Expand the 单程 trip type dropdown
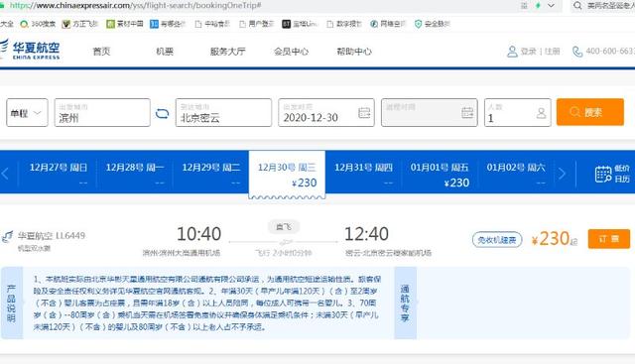 tap(27, 112)
